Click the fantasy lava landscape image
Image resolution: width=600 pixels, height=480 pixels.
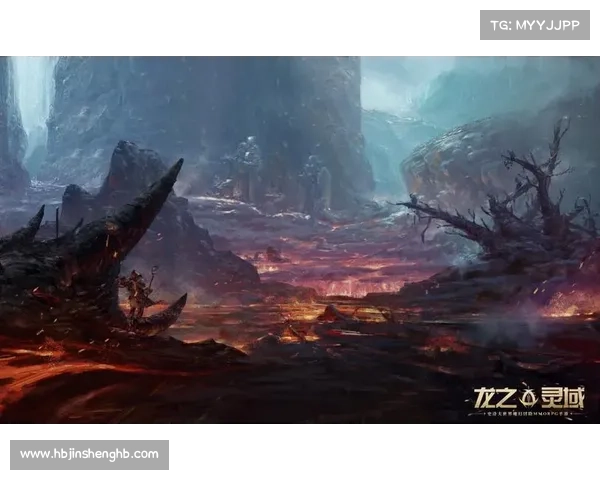(300, 240)
